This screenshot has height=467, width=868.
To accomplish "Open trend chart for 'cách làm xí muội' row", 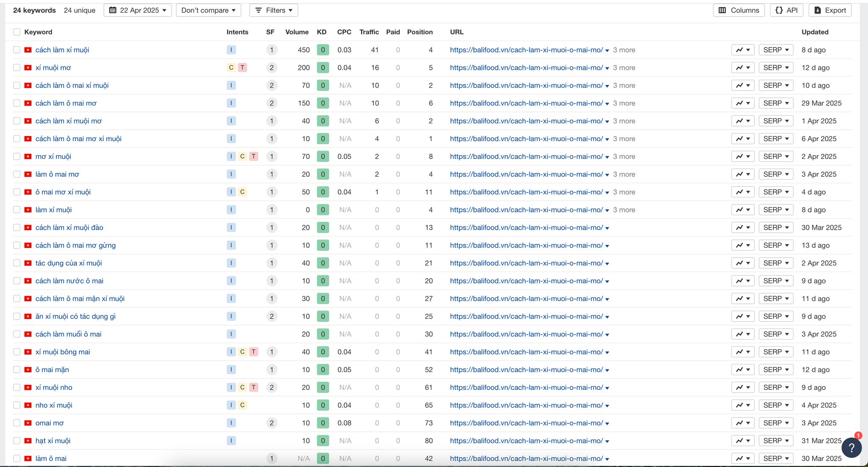I will (x=743, y=50).
